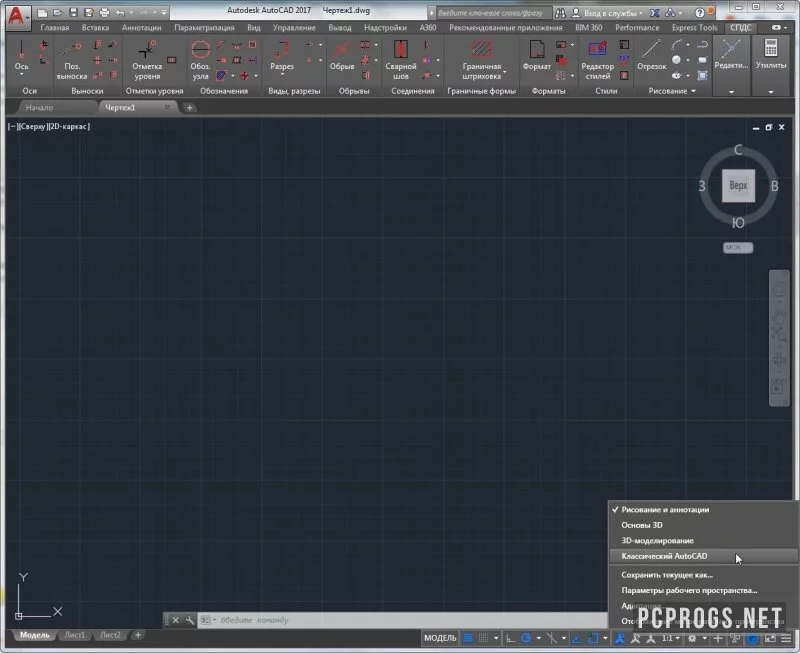Toggle polar tracking in the status bar
800x653 pixels.
click(x=526, y=638)
